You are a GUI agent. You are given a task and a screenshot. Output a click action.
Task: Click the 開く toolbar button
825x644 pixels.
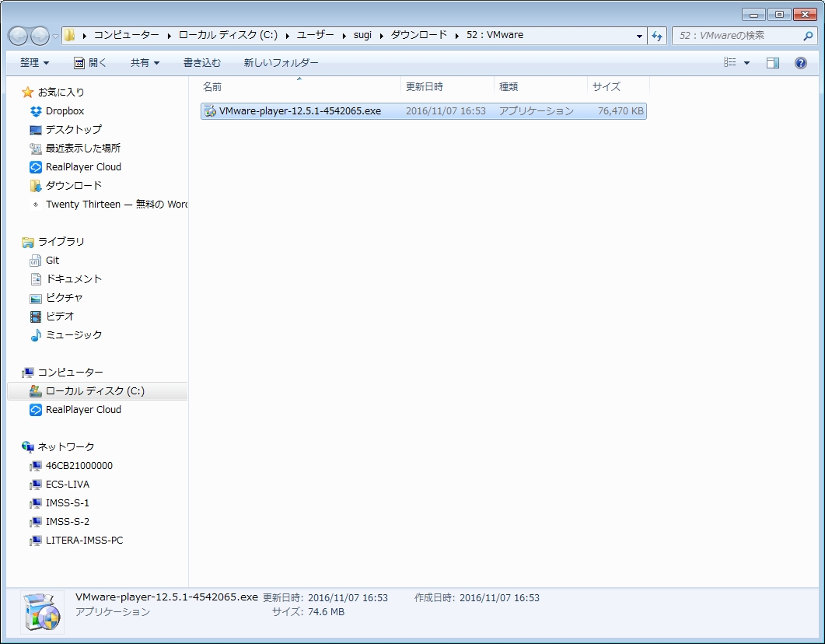pyautogui.click(x=90, y=63)
